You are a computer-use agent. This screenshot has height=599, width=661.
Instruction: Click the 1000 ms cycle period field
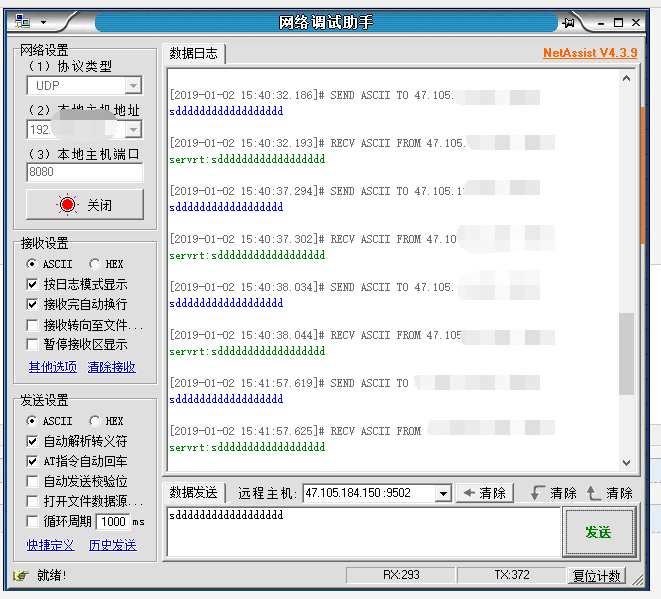[x=113, y=522]
